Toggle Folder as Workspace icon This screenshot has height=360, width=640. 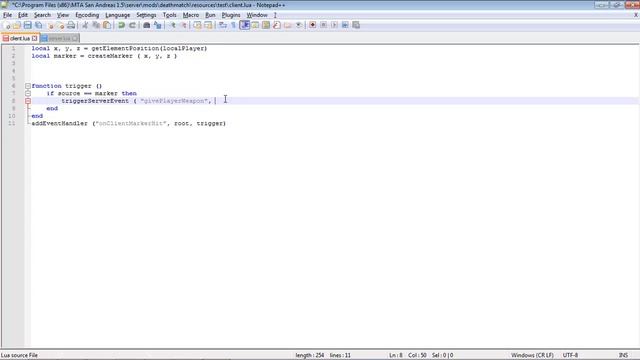[x=288, y=25]
